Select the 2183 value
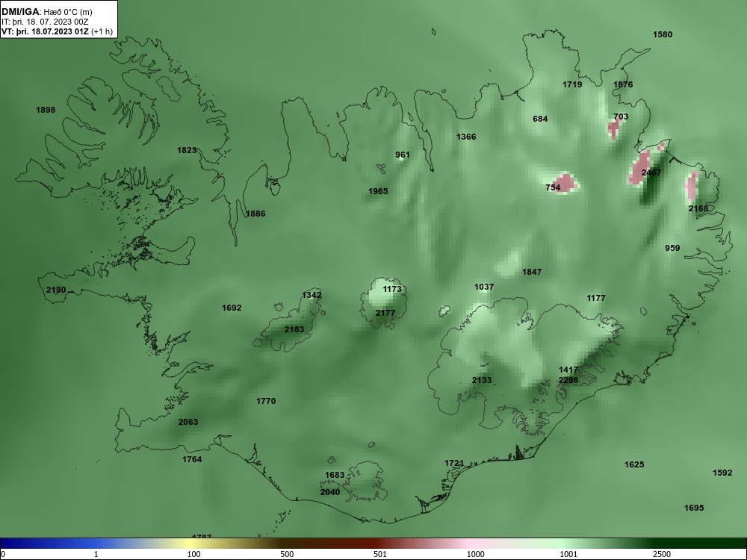This screenshot has width=747, height=560. [x=294, y=329]
